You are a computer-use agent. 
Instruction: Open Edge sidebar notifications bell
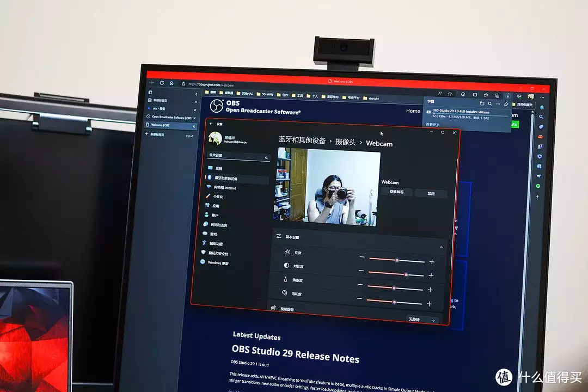tap(542, 107)
